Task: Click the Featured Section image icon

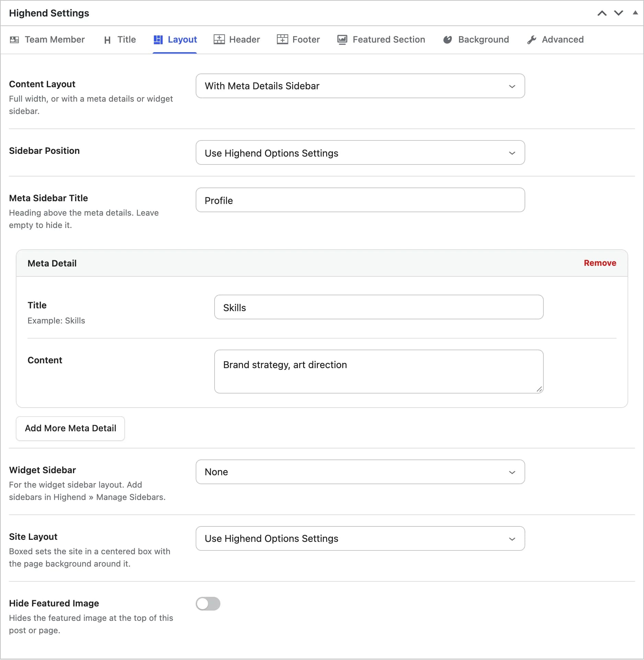Action: click(342, 40)
